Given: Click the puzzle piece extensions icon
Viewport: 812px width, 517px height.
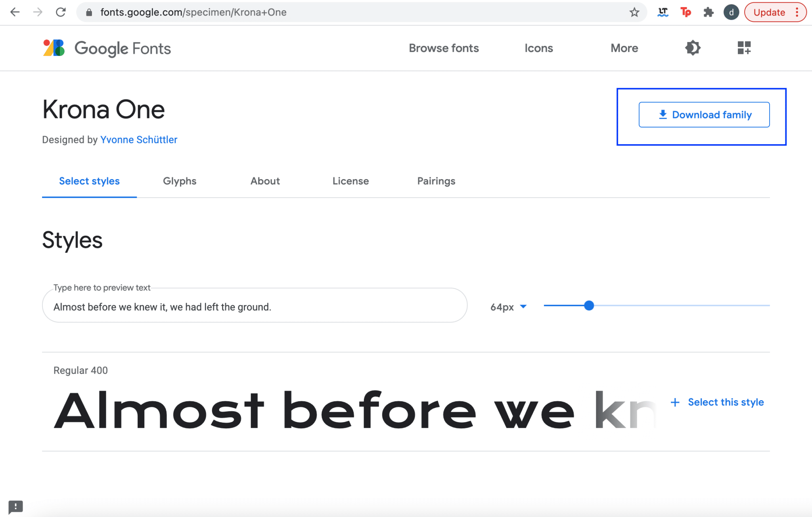Looking at the screenshot, I should (x=709, y=12).
